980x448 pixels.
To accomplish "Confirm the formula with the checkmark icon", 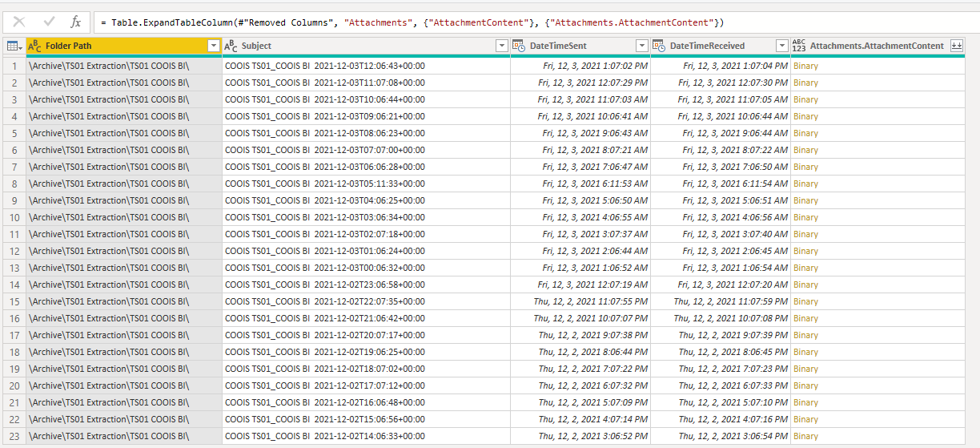I will tap(47, 22).
